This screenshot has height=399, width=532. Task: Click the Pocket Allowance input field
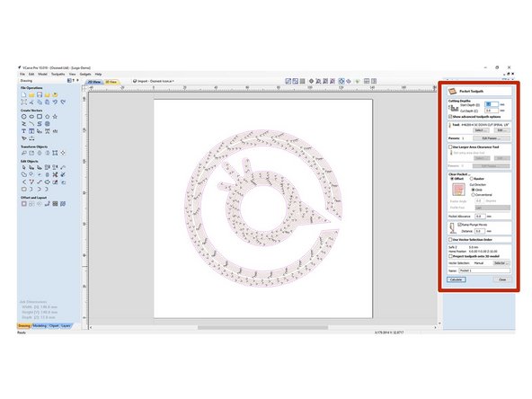pyautogui.click(x=480, y=217)
